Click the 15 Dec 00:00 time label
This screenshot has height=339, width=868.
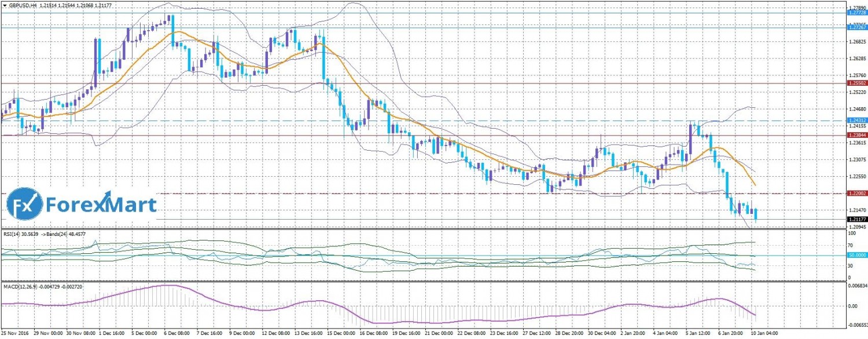coord(340,334)
